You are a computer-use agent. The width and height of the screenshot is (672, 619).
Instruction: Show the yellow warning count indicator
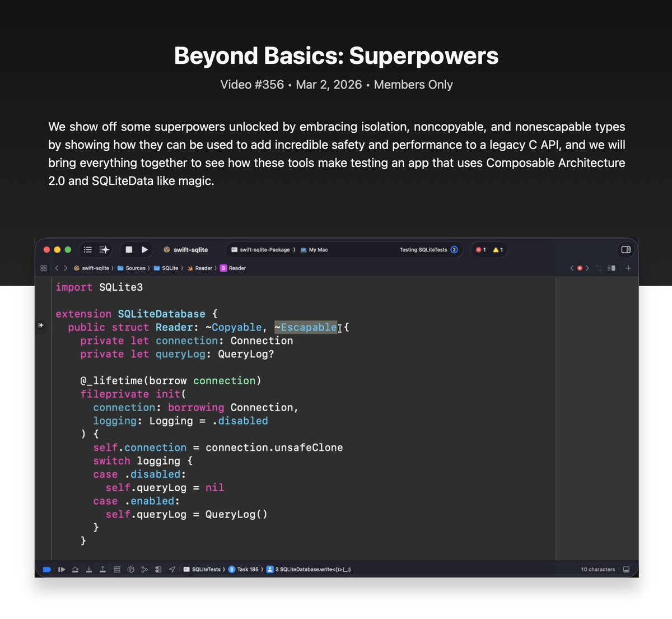coord(498,250)
